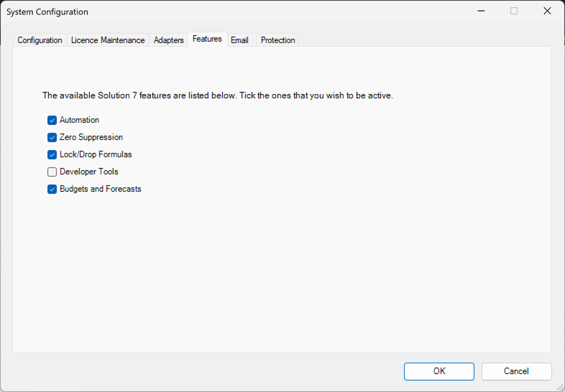Click the Cancel button
The height and width of the screenshot is (392, 565).
coord(516,371)
